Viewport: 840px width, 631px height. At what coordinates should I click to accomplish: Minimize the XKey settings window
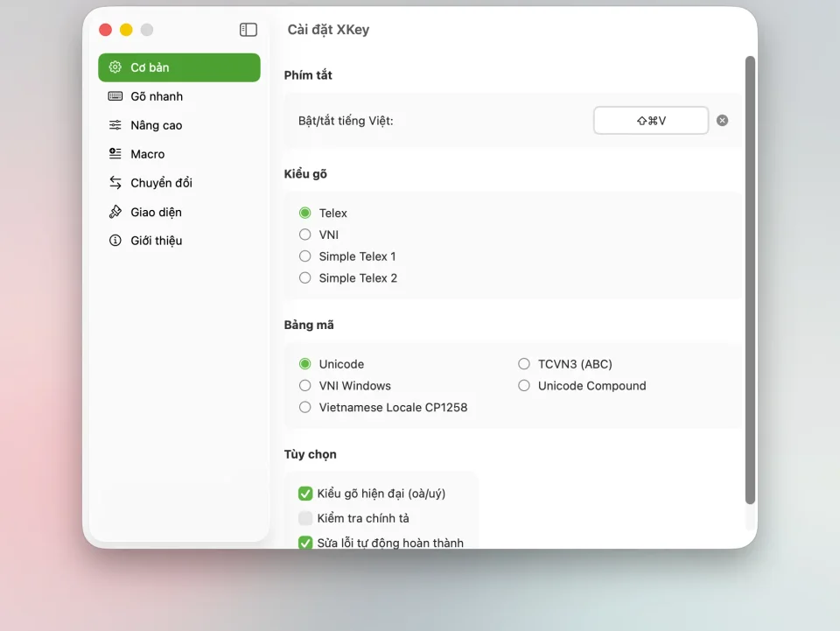126,30
